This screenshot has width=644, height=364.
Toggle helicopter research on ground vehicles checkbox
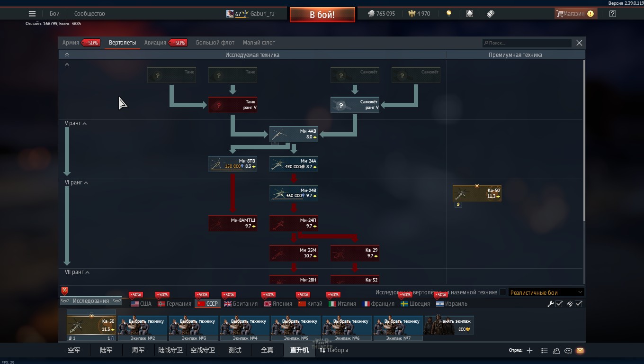(503, 292)
